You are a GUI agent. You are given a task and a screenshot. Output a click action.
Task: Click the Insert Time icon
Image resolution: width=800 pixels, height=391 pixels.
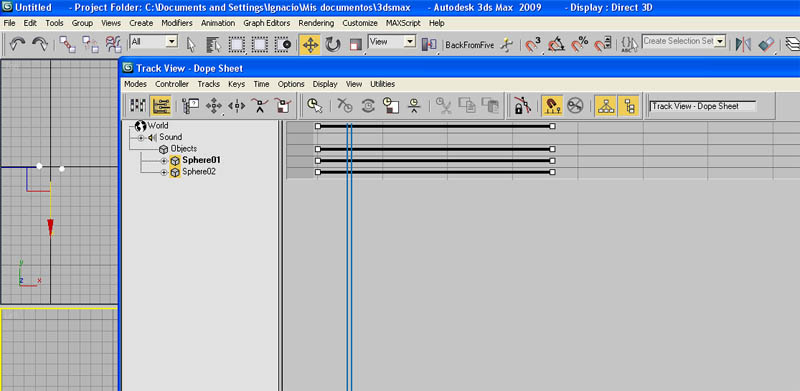click(414, 106)
